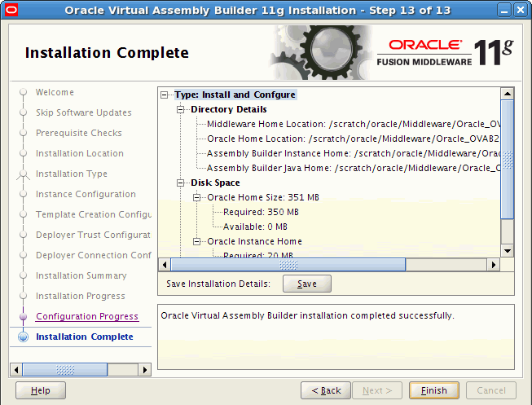This screenshot has height=405, width=532.
Task: Close the installer window
Action: pyautogui.click(x=521, y=10)
